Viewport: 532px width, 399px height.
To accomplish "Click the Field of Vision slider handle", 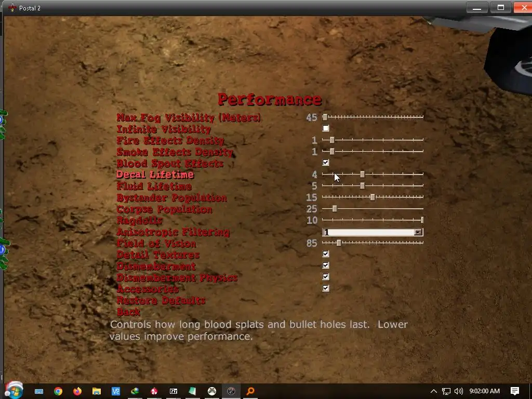I will [339, 243].
